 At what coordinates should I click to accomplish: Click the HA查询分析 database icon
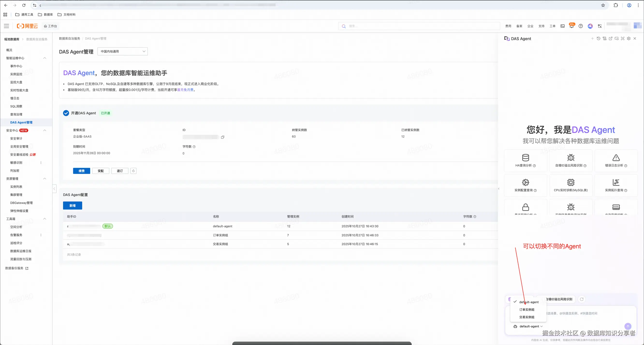525,158
